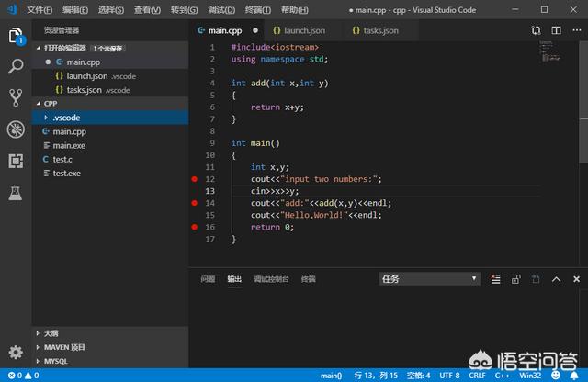
Task: Toggle breakpoint on line 12
Action: [x=194, y=179]
